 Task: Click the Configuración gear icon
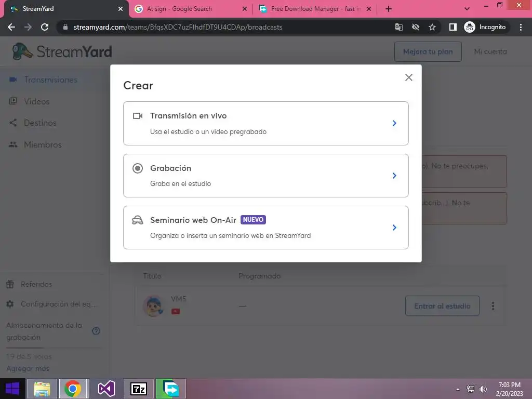[10, 304]
